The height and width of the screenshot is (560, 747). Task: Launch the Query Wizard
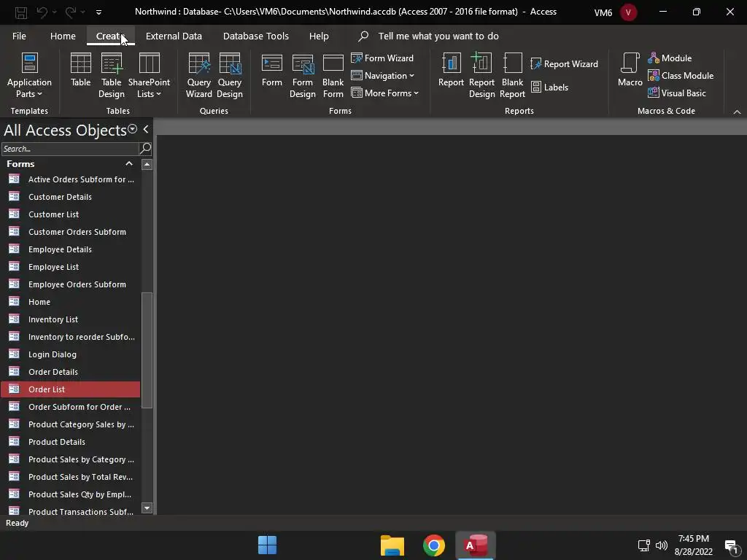coord(198,75)
